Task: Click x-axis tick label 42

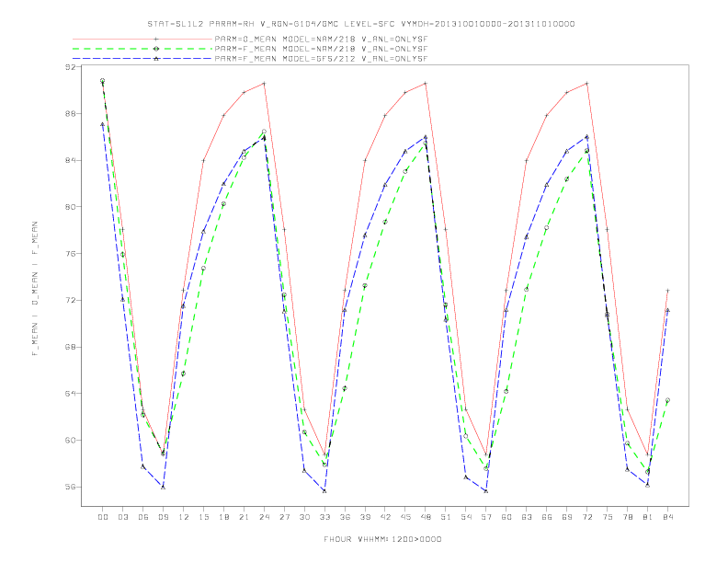Action: click(385, 517)
